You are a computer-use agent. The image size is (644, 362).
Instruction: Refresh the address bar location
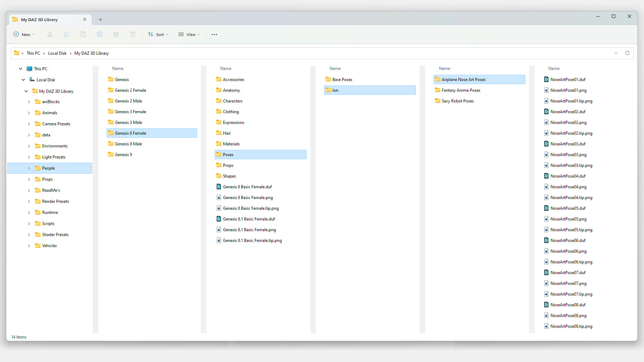(627, 53)
